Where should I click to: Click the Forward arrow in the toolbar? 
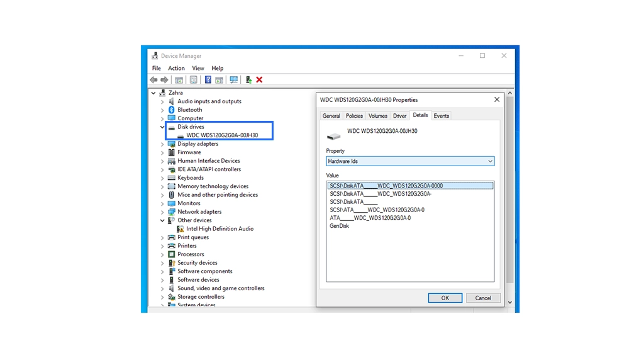pyautogui.click(x=164, y=80)
